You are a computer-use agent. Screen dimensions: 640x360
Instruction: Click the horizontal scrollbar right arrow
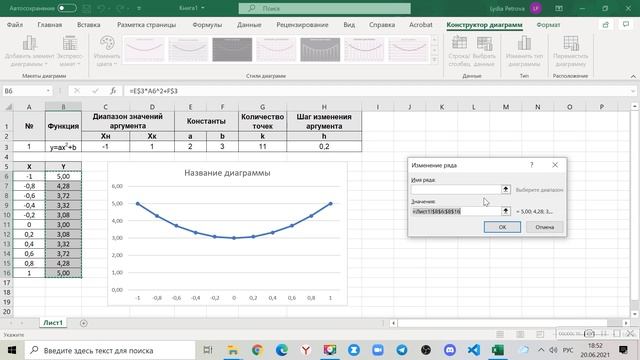626,323
